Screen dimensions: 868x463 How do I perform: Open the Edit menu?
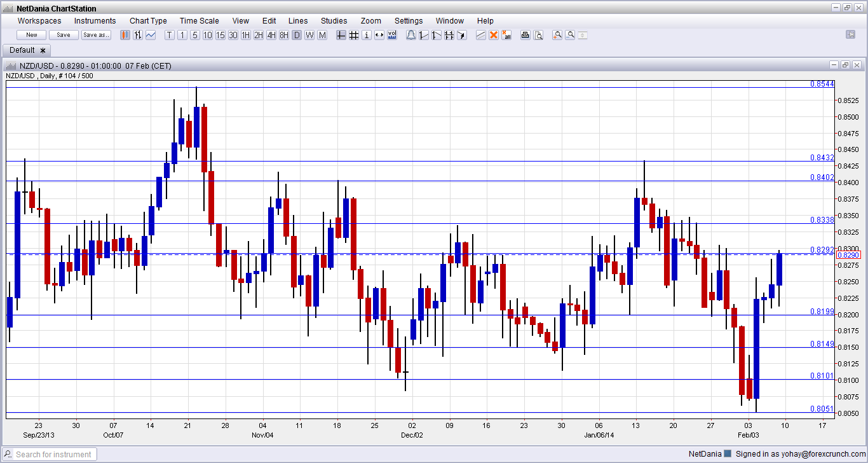[269, 21]
